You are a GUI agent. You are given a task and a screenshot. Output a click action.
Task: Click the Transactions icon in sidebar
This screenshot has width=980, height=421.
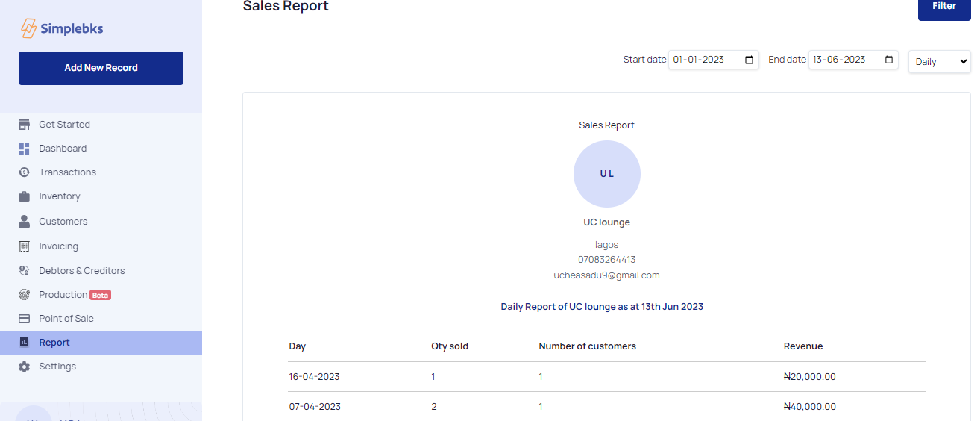25,172
